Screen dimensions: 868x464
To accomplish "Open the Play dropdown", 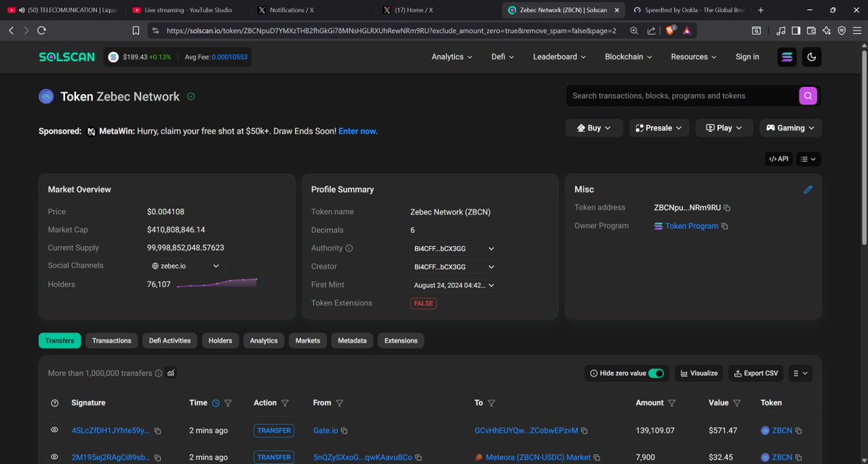I will tap(724, 128).
